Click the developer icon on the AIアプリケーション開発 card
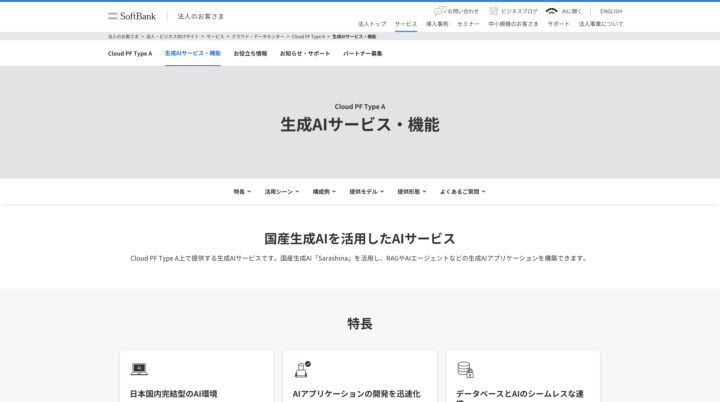This screenshot has height=402, width=720. (303, 369)
